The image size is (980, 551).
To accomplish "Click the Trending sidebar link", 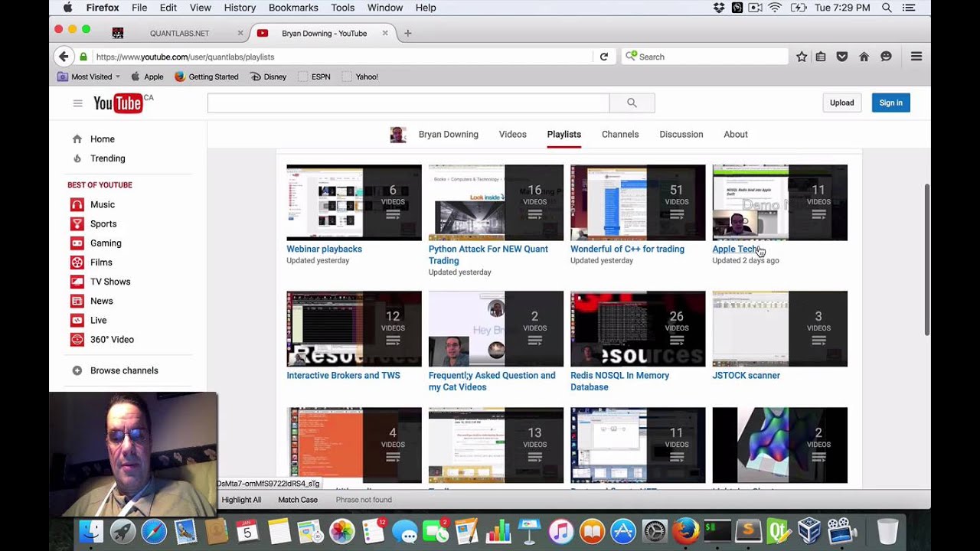I will [107, 158].
